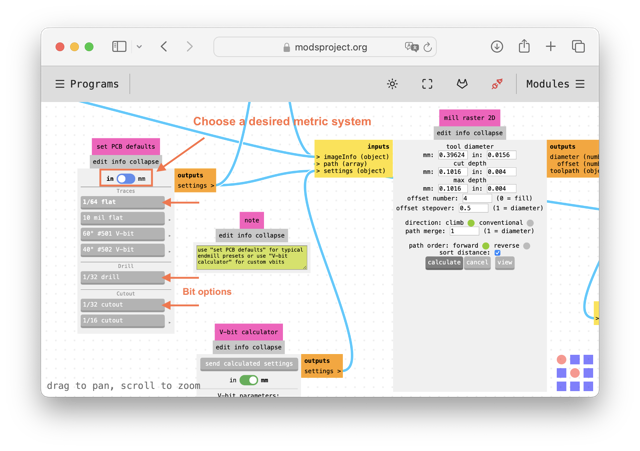Click the path (array) input
Viewport: 640px width, 451px height.
(x=342, y=164)
